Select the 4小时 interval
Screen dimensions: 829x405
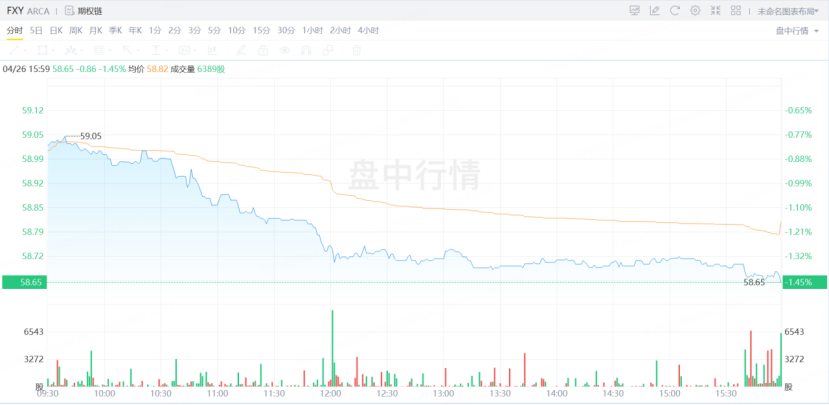pyautogui.click(x=368, y=31)
